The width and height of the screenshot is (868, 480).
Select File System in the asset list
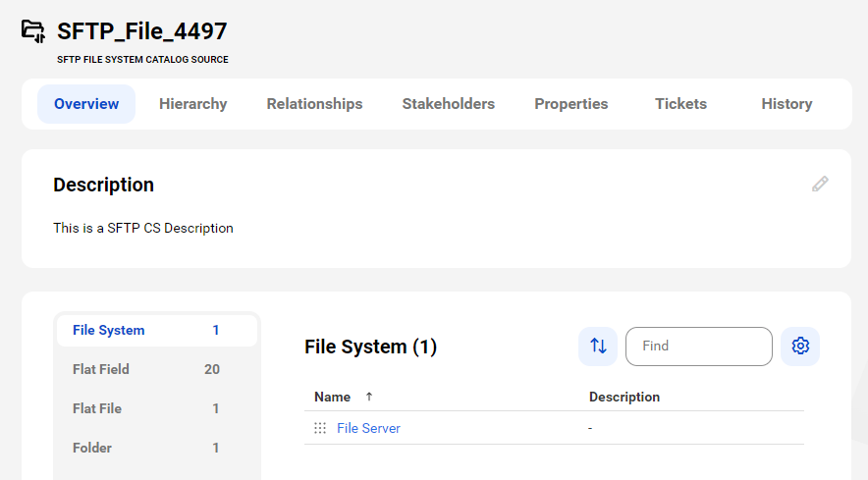157,331
